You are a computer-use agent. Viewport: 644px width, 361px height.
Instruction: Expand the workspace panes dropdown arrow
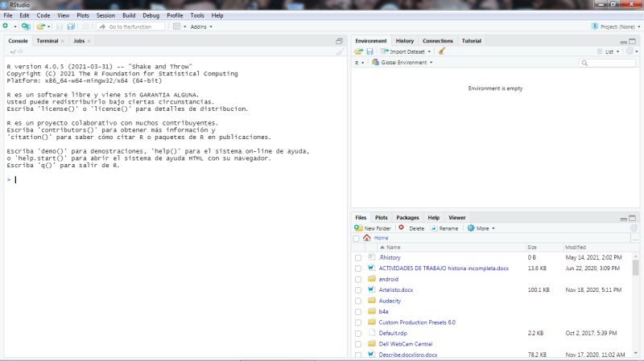[x=185, y=27]
